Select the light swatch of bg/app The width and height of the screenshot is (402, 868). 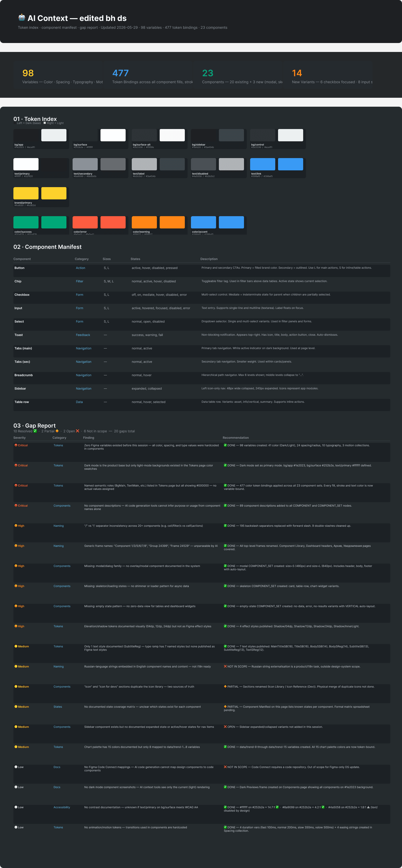point(54,135)
